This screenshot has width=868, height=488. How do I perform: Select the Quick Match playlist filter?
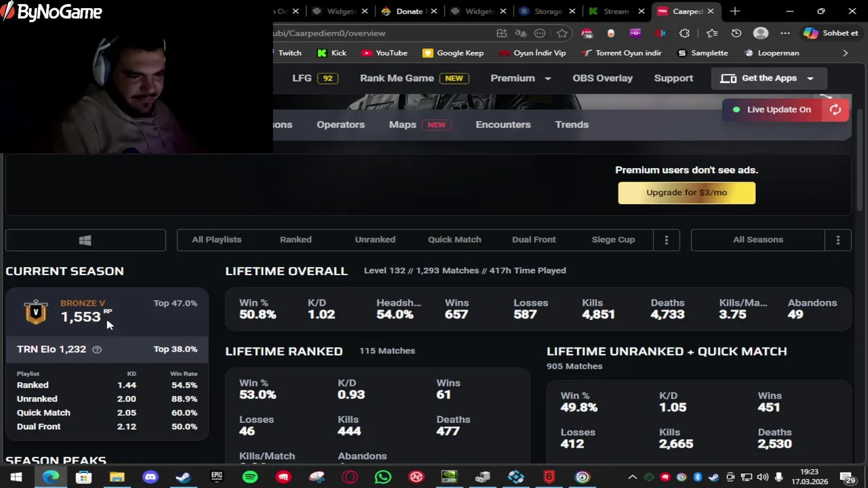(x=454, y=240)
